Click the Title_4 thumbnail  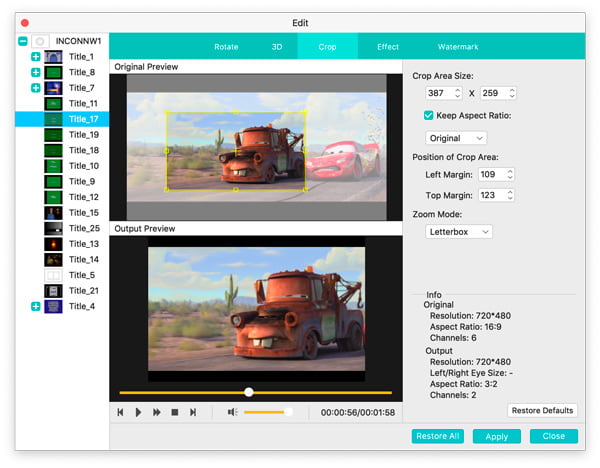(53, 307)
